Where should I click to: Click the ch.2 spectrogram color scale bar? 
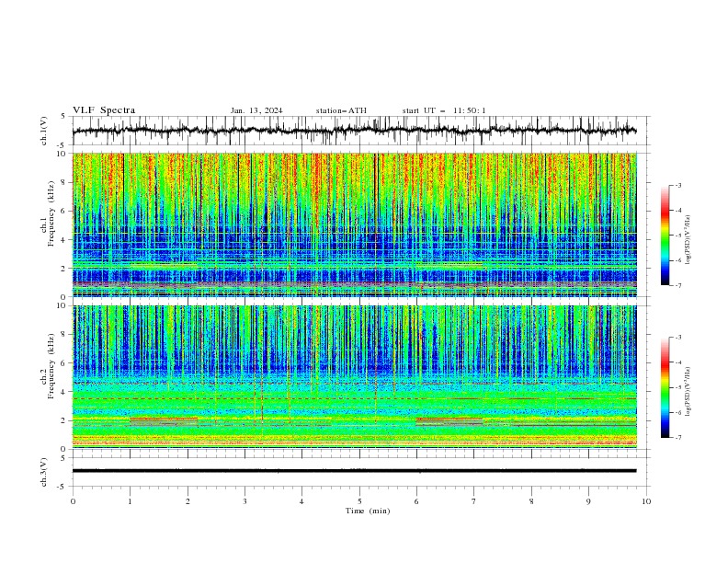[x=665, y=387]
